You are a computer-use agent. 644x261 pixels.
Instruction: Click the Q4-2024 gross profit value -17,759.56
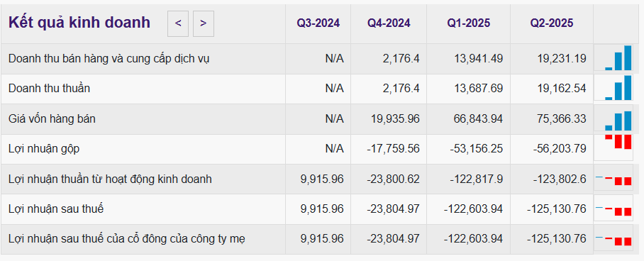pos(393,149)
